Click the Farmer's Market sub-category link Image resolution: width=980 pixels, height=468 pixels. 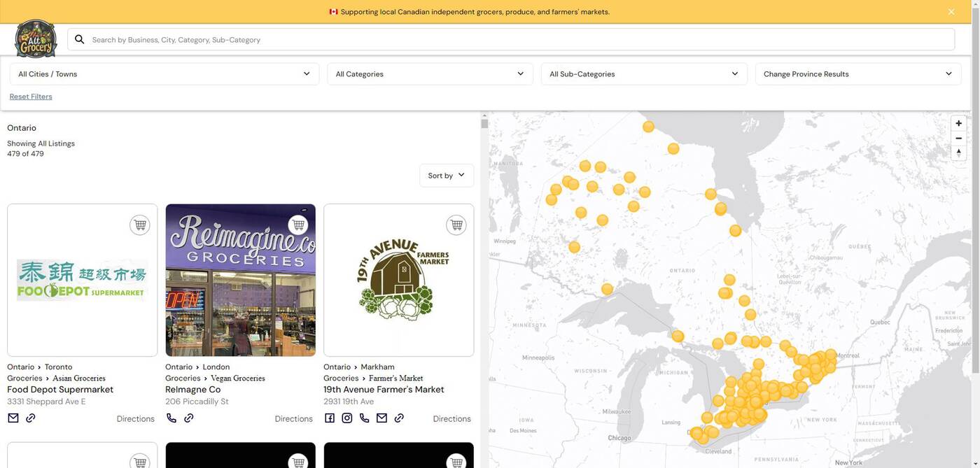click(396, 378)
